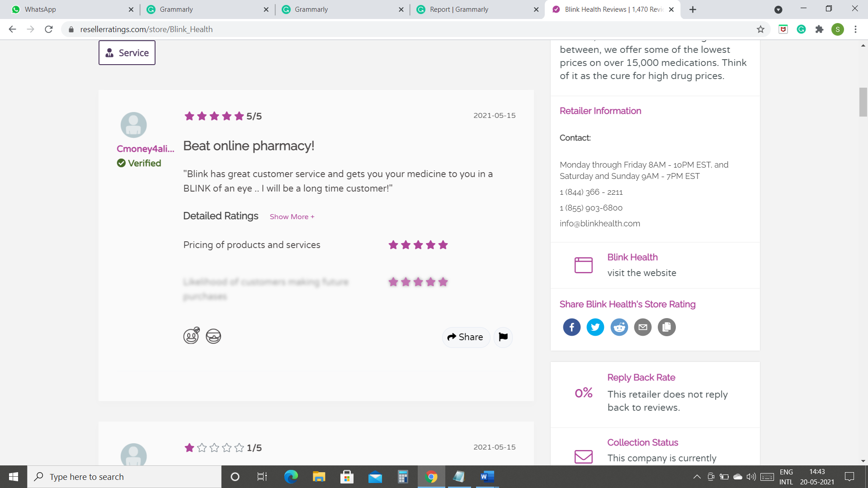Switch to first Grammarly tab
The image size is (868, 488).
[x=208, y=9]
